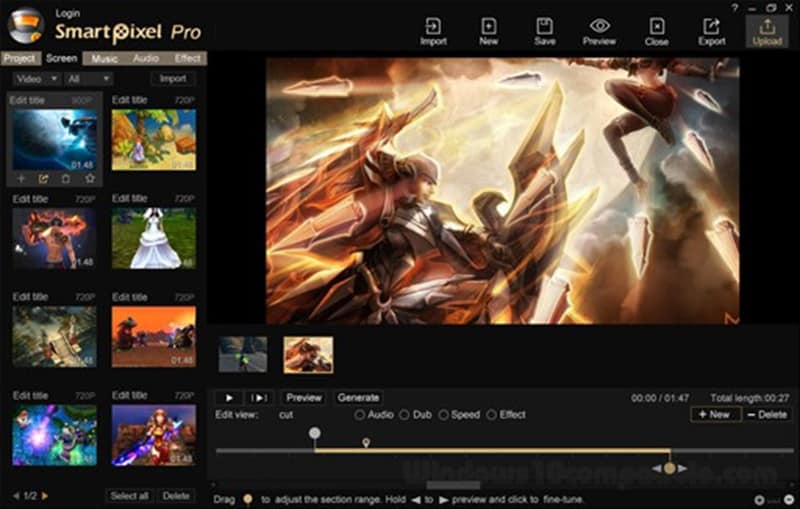The image size is (800, 509).
Task: Click the '1/2' page indicator
Action: click(x=30, y=496)
